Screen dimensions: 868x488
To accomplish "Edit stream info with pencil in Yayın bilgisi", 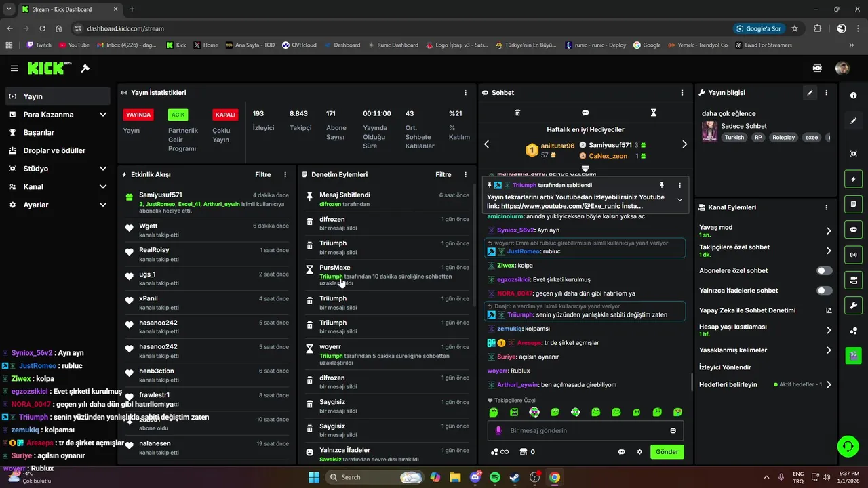I will [810, 93].
